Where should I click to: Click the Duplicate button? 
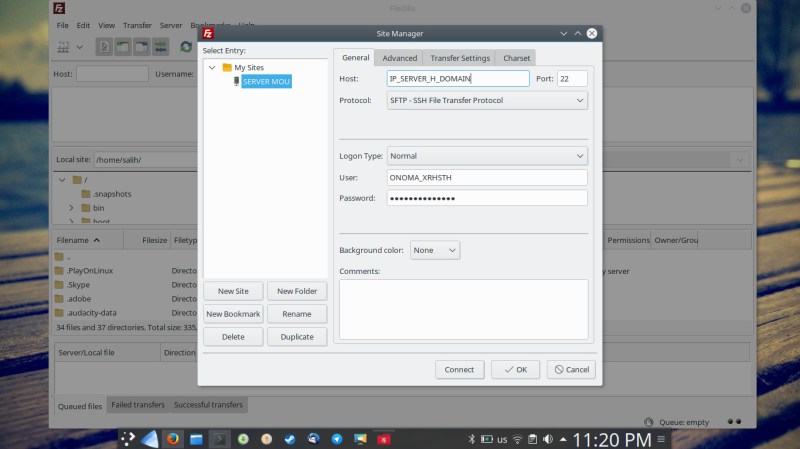(297, 337)
